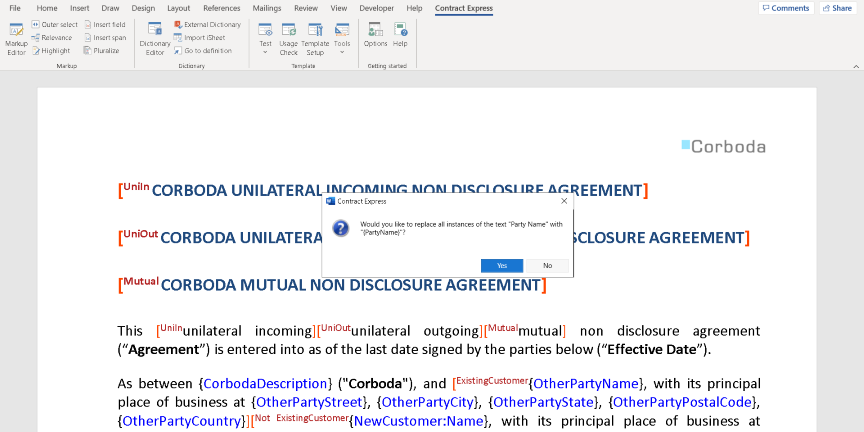Screen dimensions: 864x432
Task: Open Template Setup
Action: (x=315, y=39)
